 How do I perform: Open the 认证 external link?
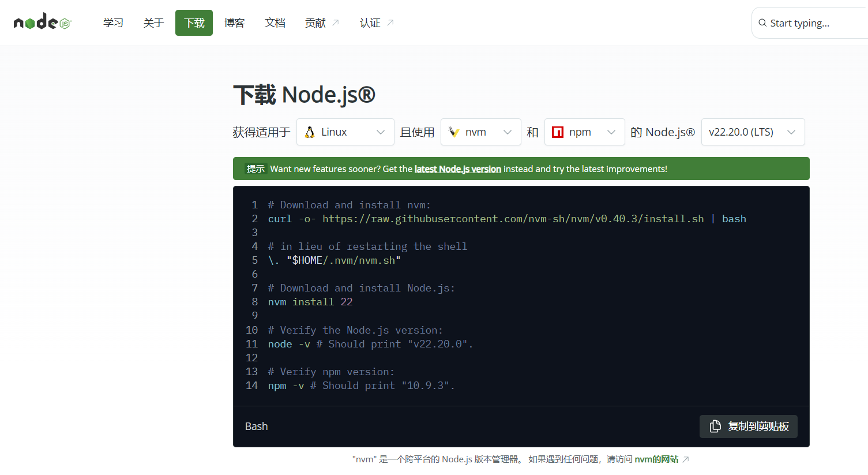pyautogui.click(x=377, y=23)
